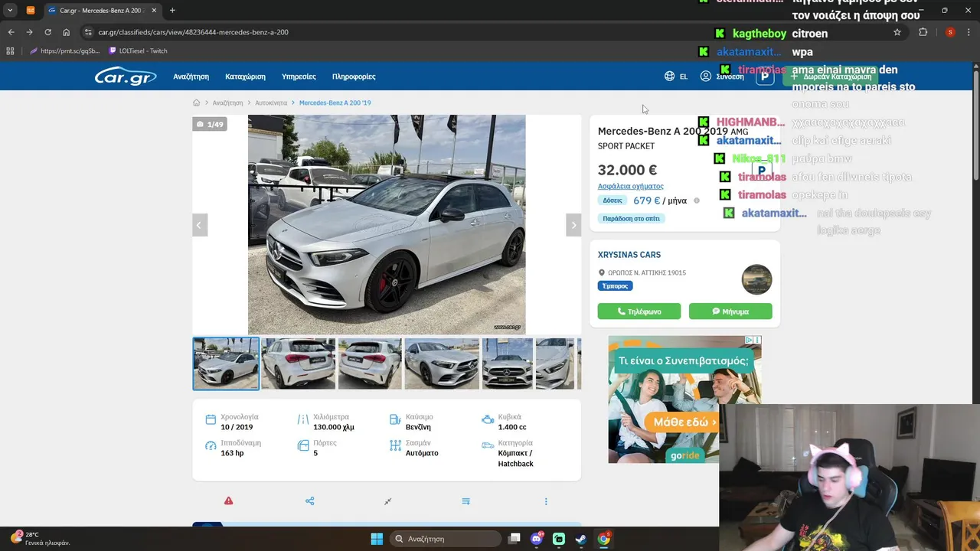The width and height of the screenshot is (980, 551).
Task: Show the next photo with the right arrow
Action: (573, 225)
